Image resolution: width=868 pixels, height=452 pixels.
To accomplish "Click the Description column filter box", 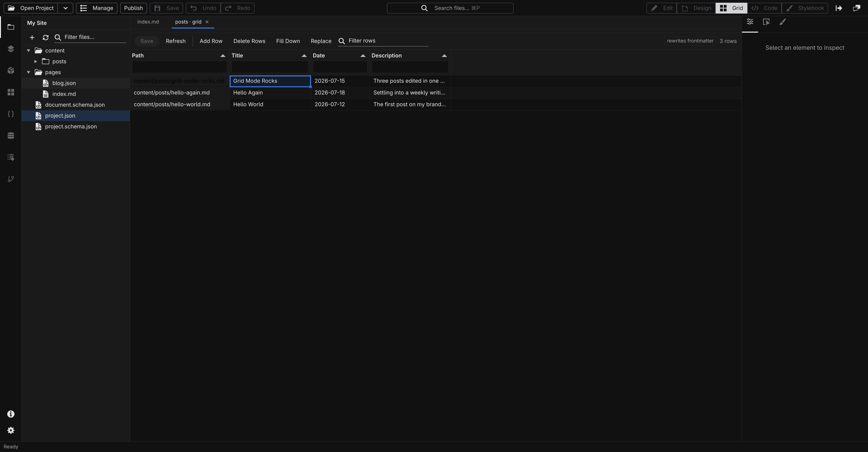I will point(410,67).
